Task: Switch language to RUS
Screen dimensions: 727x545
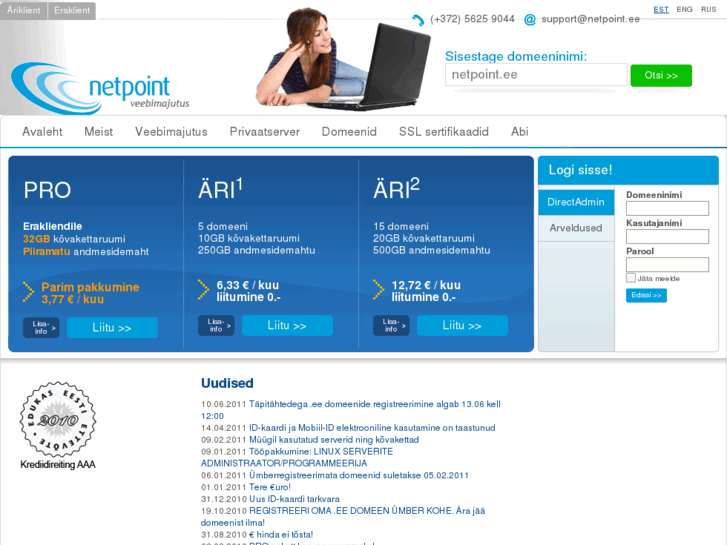Action: point(708,9)
